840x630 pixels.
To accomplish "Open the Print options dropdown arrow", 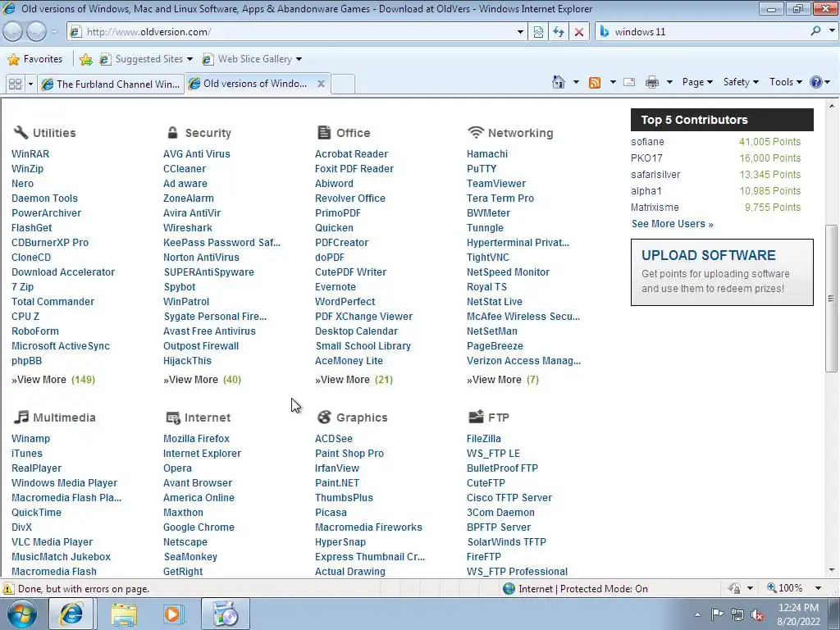I will pyautogui.click(x=669, y=82).
